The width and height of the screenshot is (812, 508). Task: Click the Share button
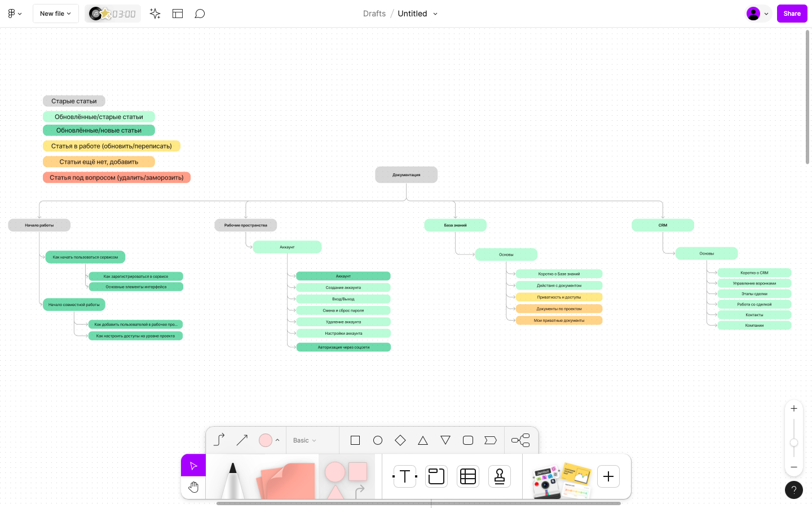(792, 14)
